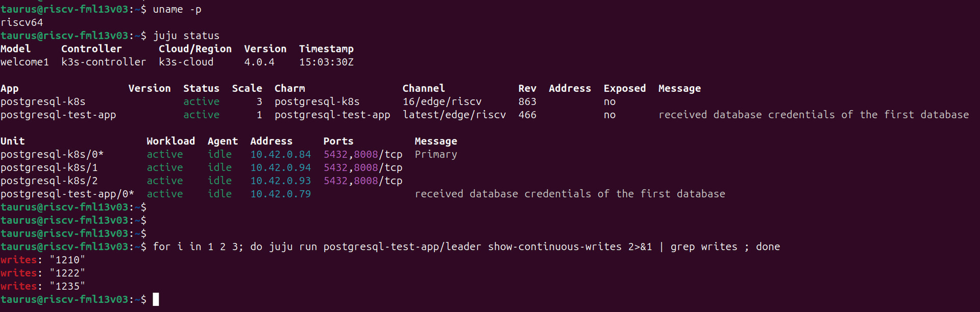Viewport: 980px width, 312px height.
Task: Click the "juju status" command text
Action: tap(186, 36)
